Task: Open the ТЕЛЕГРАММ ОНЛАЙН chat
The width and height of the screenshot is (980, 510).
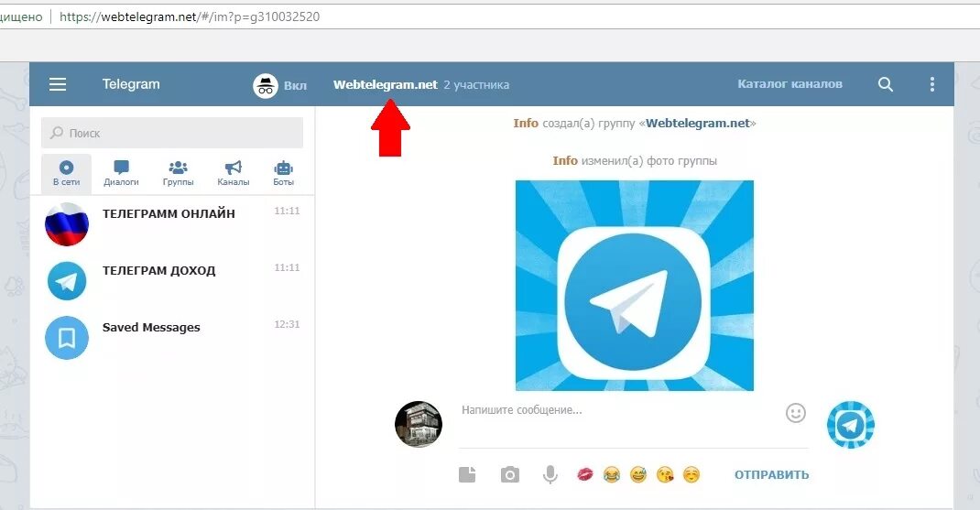Action: tap(172, 223)
